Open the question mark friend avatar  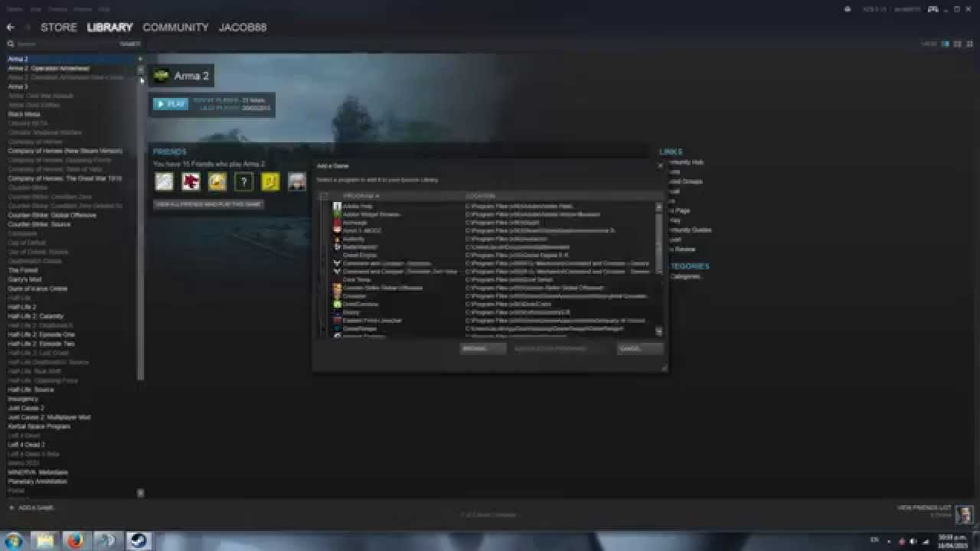click(x=243, y=181)
